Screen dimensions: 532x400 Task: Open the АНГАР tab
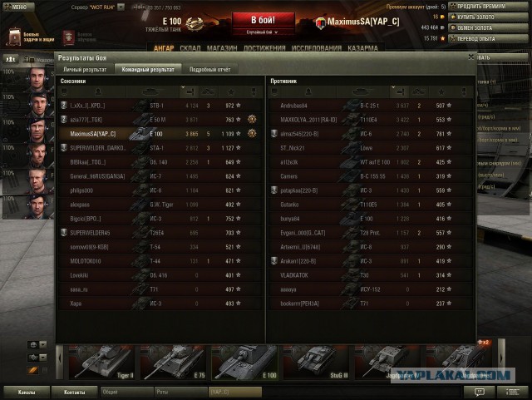pos(164,48)
